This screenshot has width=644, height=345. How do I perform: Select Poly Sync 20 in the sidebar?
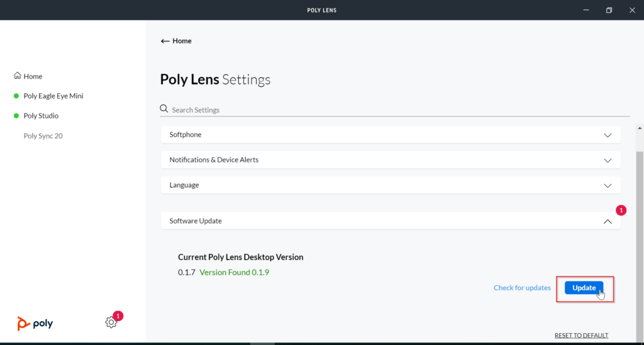(43, 136)
